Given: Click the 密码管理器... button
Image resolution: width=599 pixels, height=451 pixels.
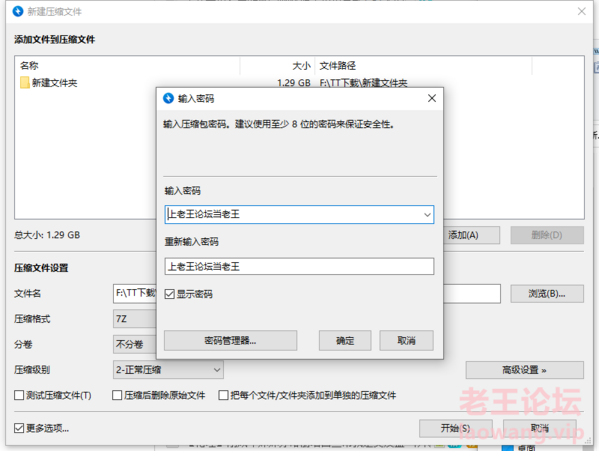Looking at the screenshot, I should coord(230,340).
